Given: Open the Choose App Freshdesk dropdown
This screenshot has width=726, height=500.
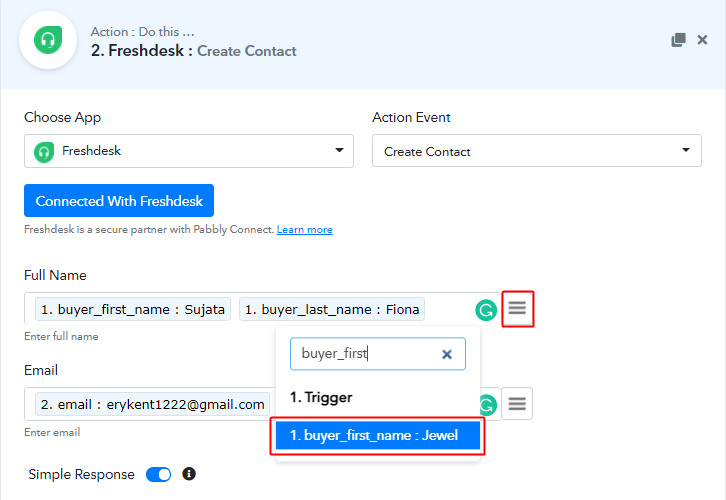Looking at the screenshot, I should point(189,151).
